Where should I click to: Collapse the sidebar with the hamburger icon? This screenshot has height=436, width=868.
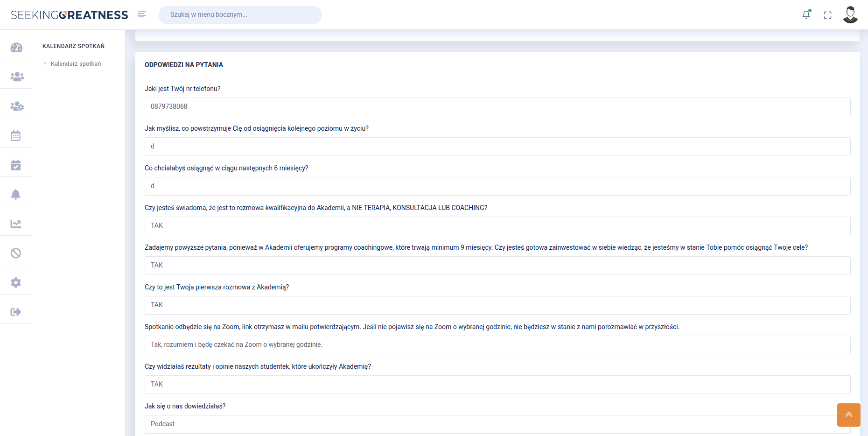pyautogui.click(x=142, y=14)
